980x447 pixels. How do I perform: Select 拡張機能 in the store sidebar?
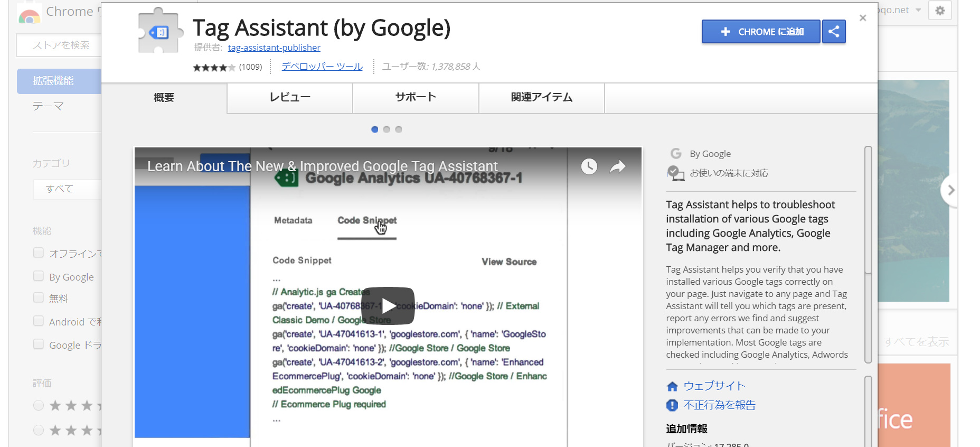pyautogui.click(x=59, y=81)
